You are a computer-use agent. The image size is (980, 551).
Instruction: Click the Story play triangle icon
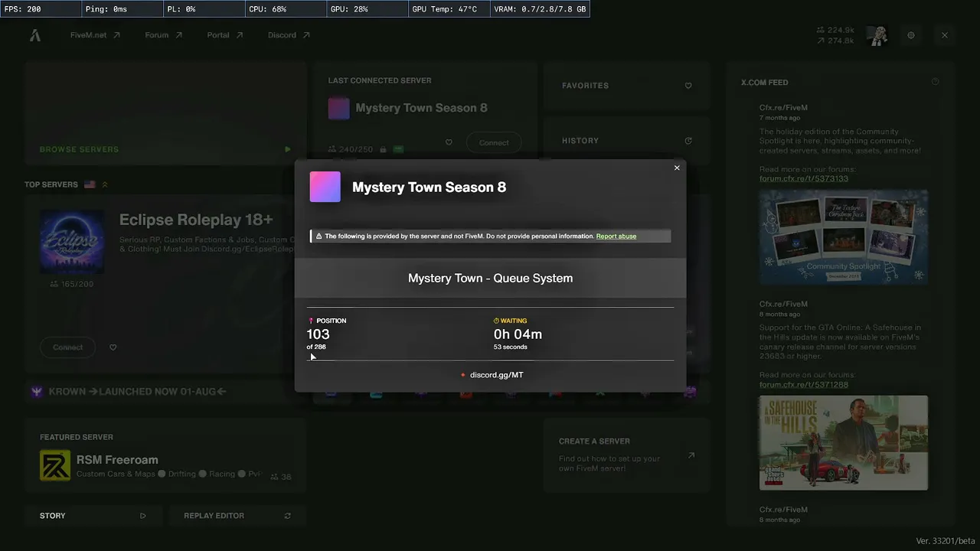click(143, 516)
